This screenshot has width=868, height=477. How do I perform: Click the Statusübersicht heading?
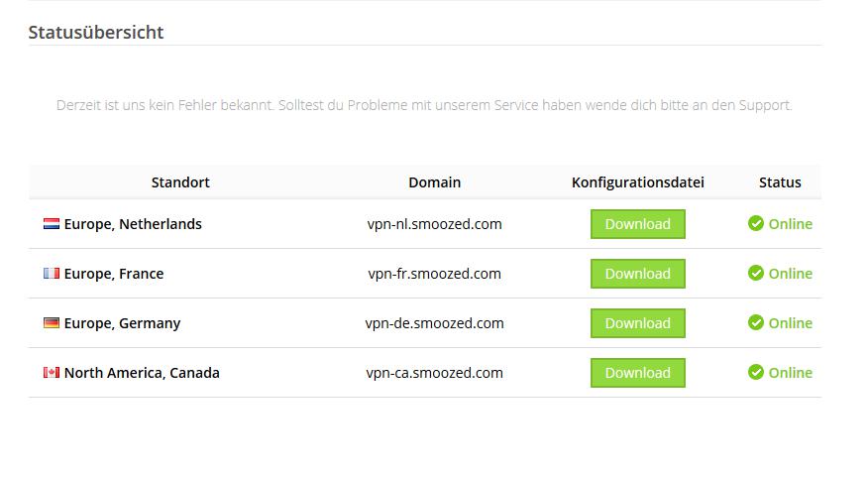96,32
